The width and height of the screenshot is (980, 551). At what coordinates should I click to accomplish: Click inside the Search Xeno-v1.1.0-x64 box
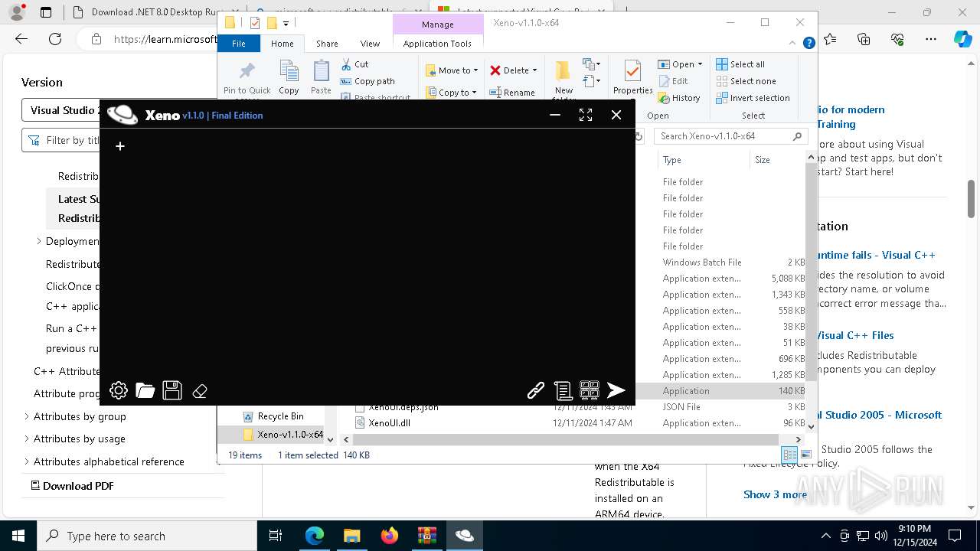[730, 136]
